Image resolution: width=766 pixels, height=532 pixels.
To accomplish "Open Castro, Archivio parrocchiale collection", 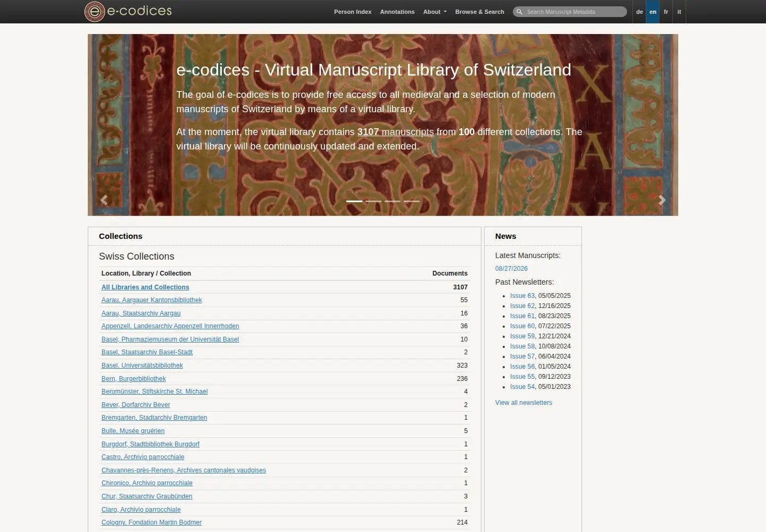I will click(x=143, y=457).
